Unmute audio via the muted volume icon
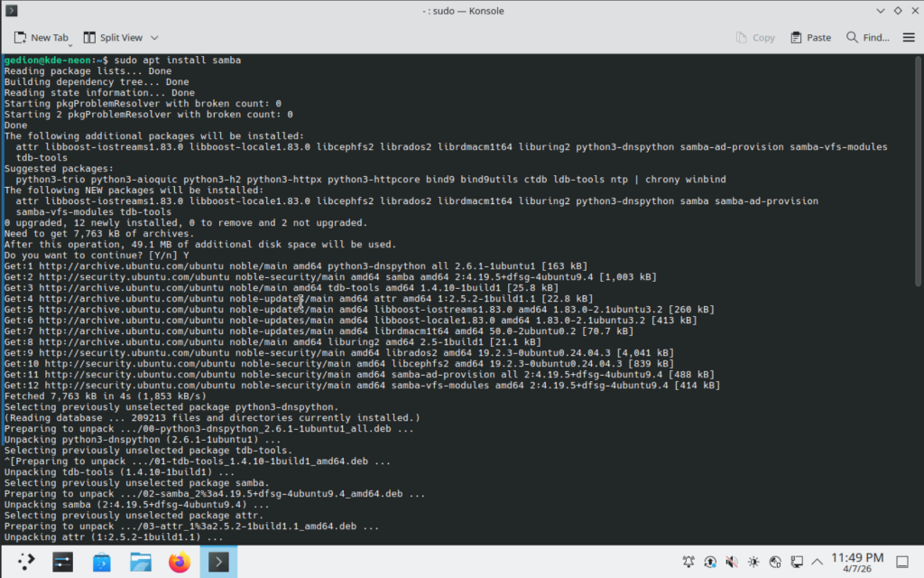 click(731, 561)
